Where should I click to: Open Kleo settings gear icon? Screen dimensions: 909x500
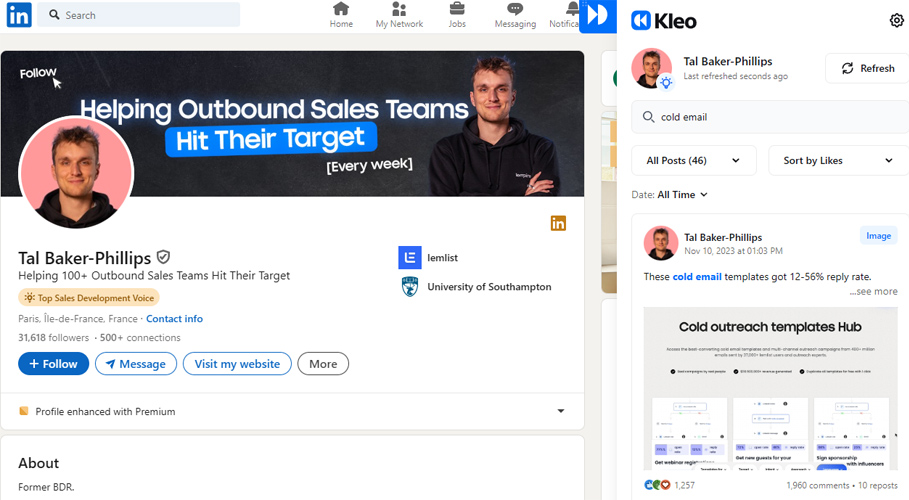coord(896,20)
